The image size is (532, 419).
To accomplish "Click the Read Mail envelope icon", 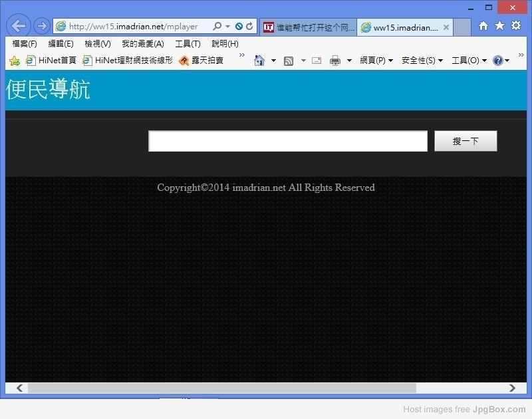I will tap(317, 61).
